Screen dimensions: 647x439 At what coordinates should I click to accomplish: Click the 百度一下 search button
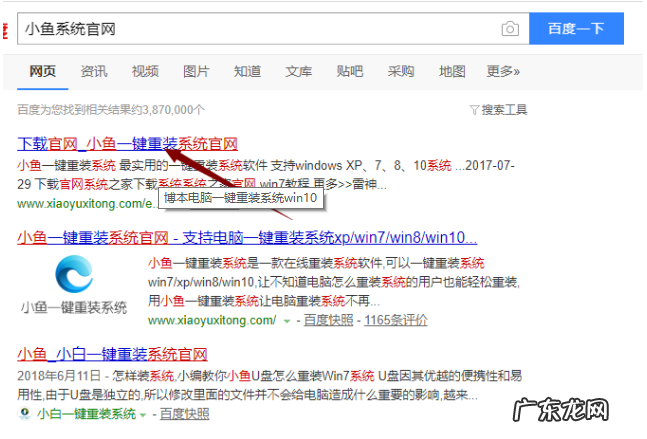click(576, 28)
